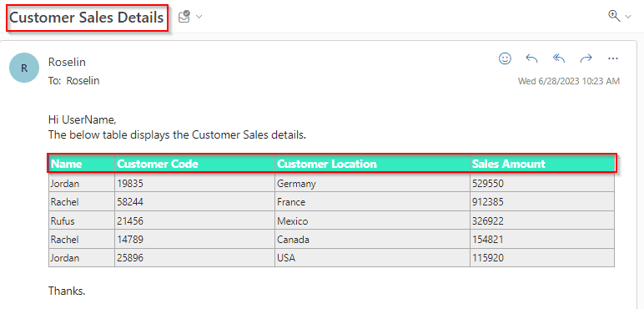Click the email subject Customer Sales Details

click(x=87, y=18)
